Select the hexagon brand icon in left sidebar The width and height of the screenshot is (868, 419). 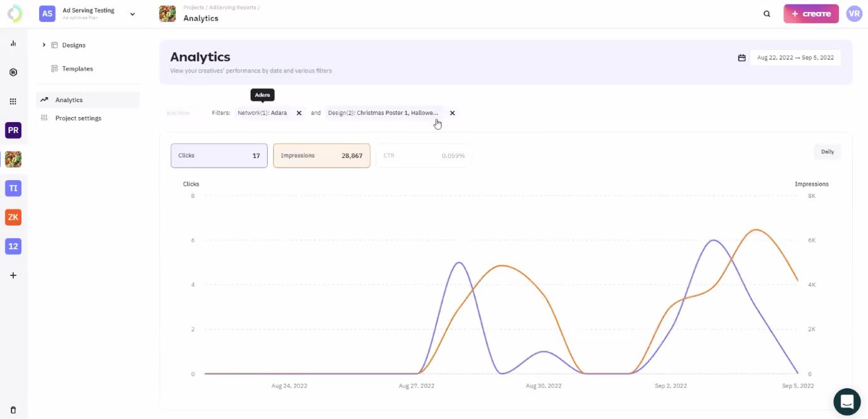pyautogui.click(x=13, y=72)
